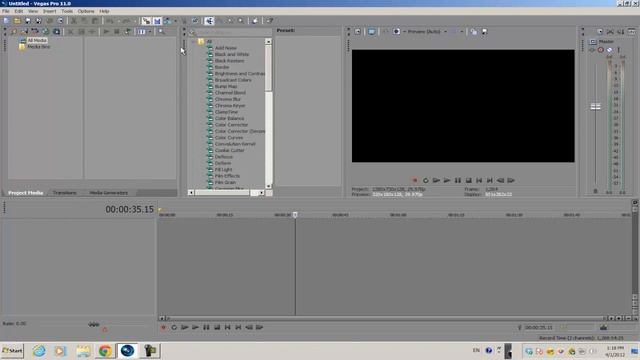Open the Options menu
Viewport: 640px width, 360px height.
(86, 11)
